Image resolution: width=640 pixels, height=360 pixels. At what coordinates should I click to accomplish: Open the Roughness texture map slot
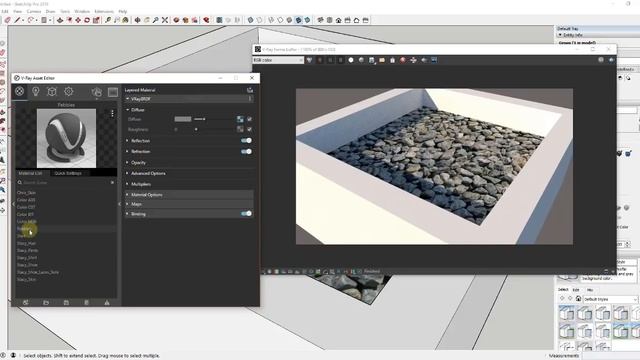point(240,129)
